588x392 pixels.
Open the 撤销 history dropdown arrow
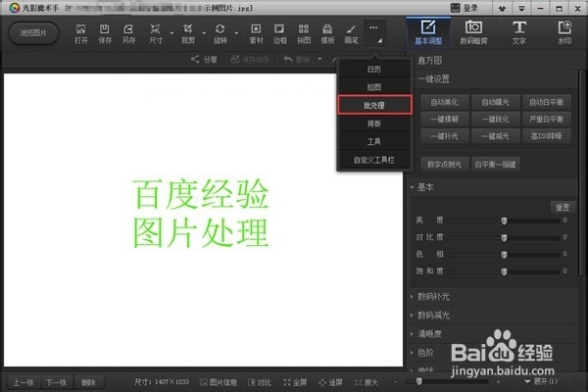[319, 59]
